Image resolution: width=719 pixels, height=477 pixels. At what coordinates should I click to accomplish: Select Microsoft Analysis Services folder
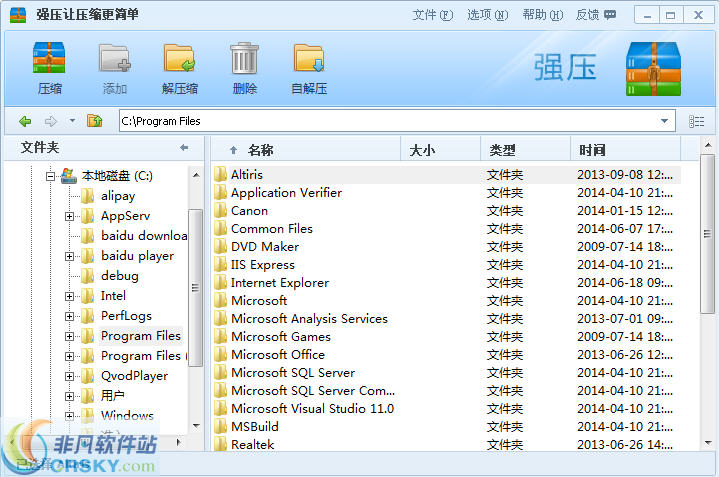310,319
